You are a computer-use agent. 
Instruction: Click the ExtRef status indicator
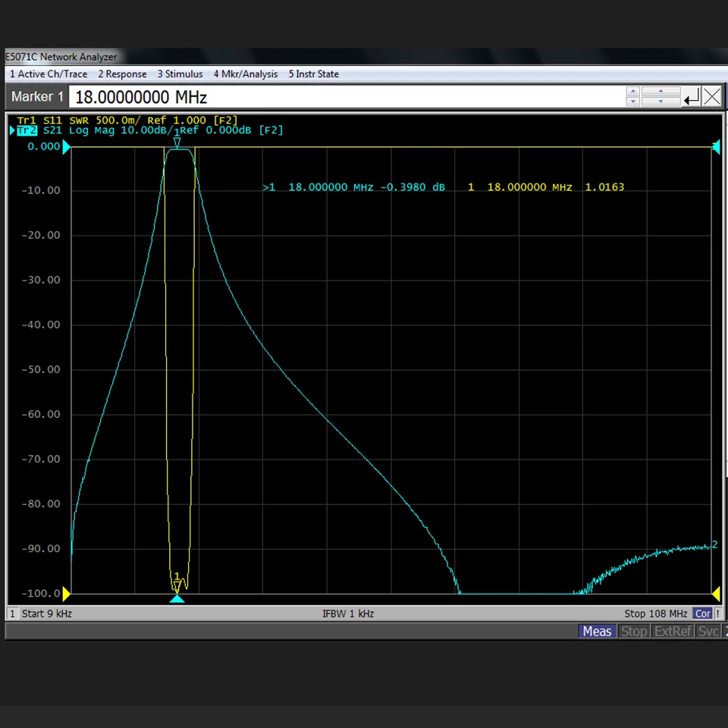673,632
